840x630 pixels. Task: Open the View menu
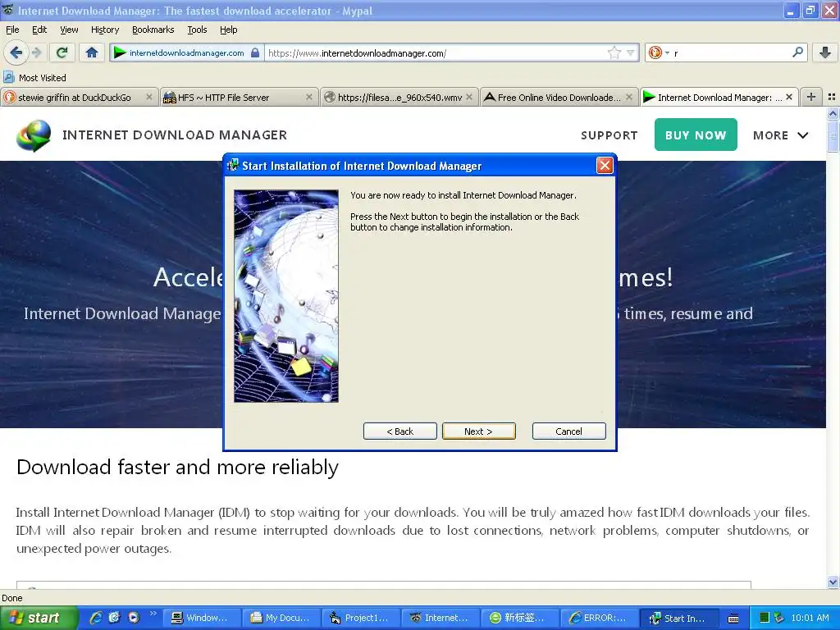tap(69, 30)
